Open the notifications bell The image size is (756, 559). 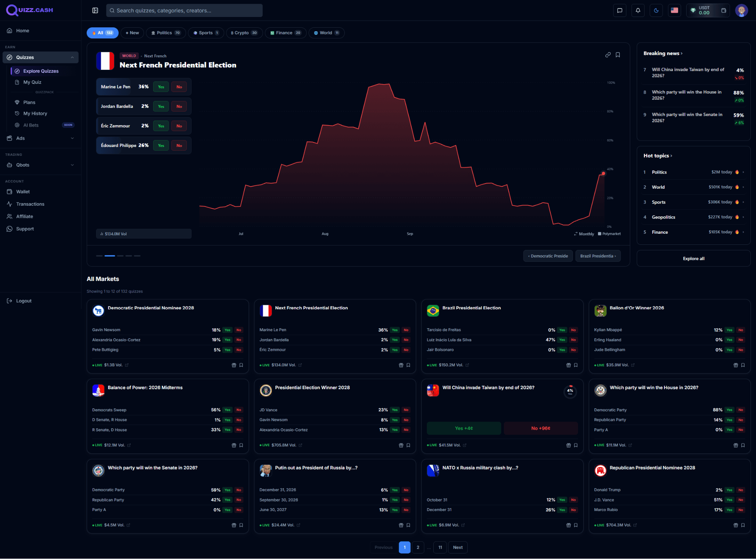pyautogui.click(x=638, y=10)
